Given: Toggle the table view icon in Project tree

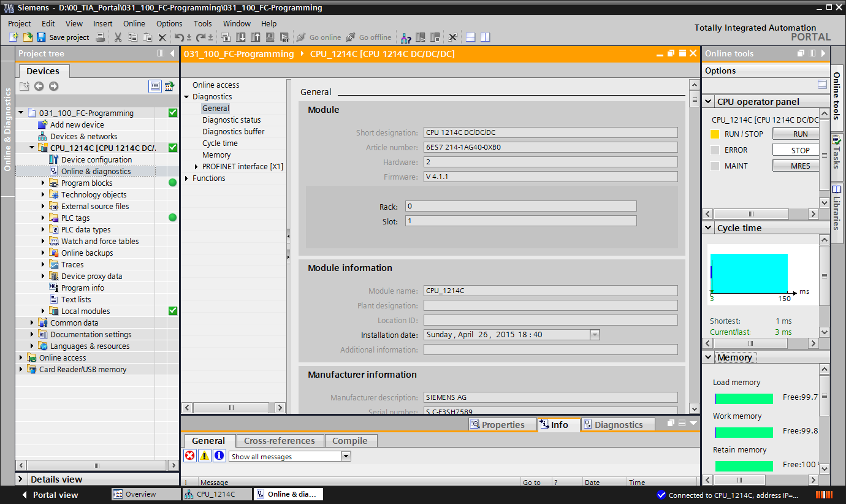Looking at the screenshot, I should [155, 86].
